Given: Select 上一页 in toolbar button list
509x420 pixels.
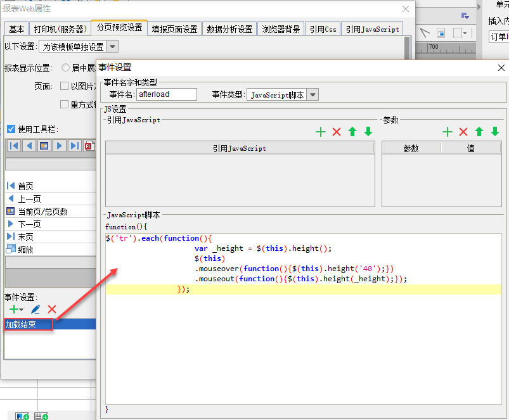Looking at the screenshot, I should [x=51, y=199].
